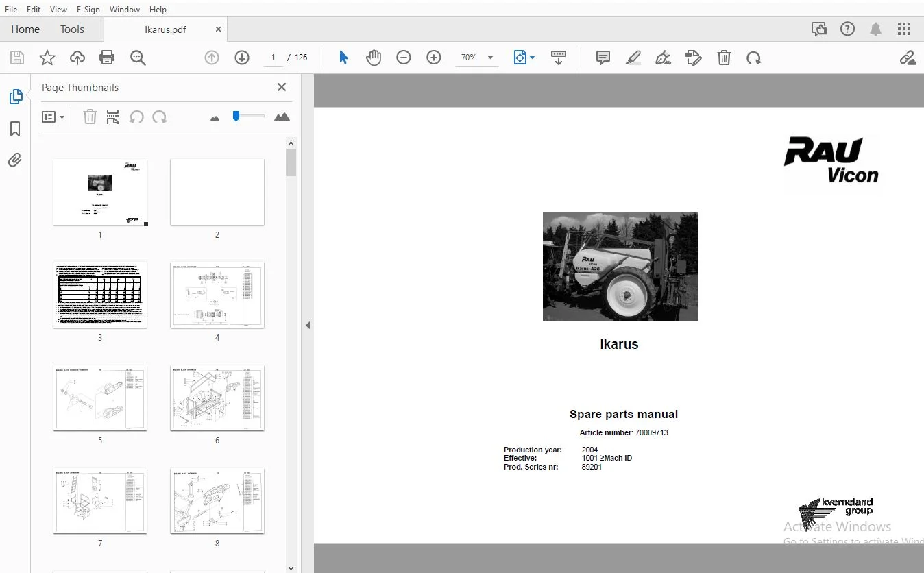
Task: Go to the next page with the down arrow
Action: [242, 58]
